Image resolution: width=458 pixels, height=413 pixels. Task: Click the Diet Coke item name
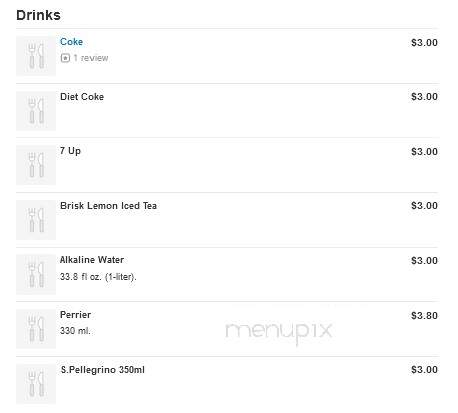[82, 97]
